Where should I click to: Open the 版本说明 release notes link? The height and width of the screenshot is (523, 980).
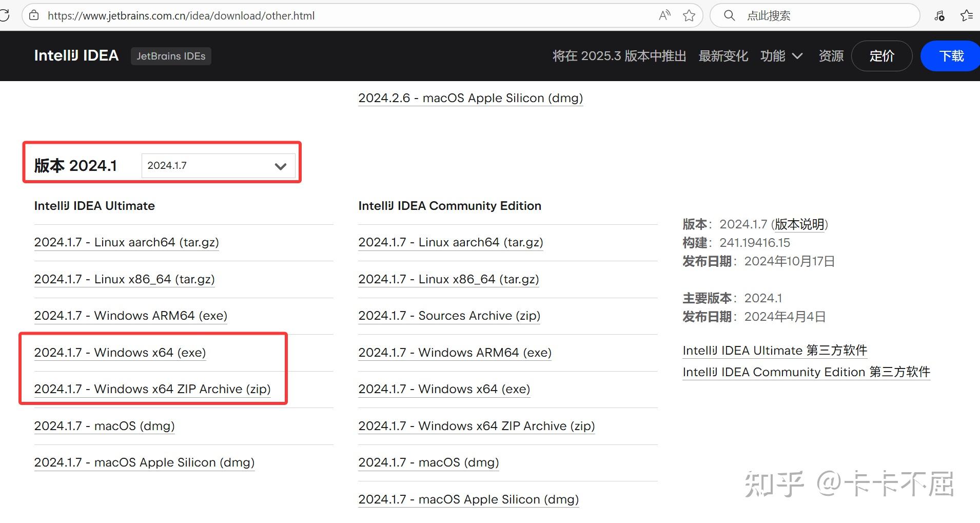(799, 224)
